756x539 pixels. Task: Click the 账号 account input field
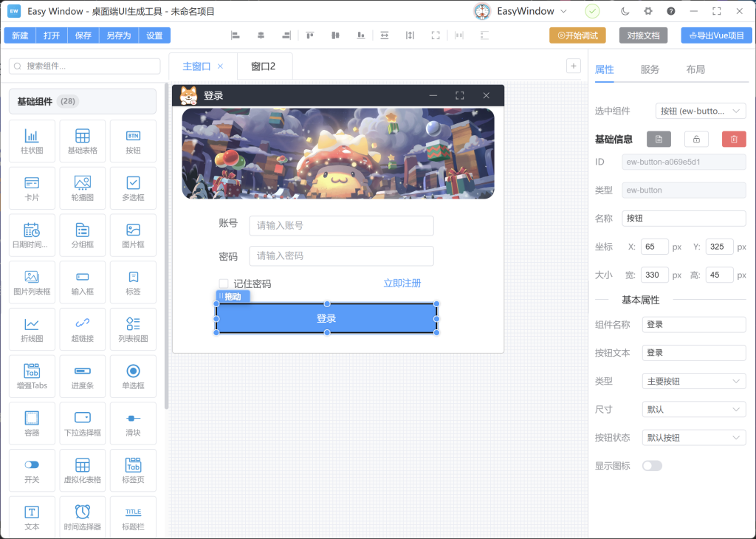coord(341,226)
